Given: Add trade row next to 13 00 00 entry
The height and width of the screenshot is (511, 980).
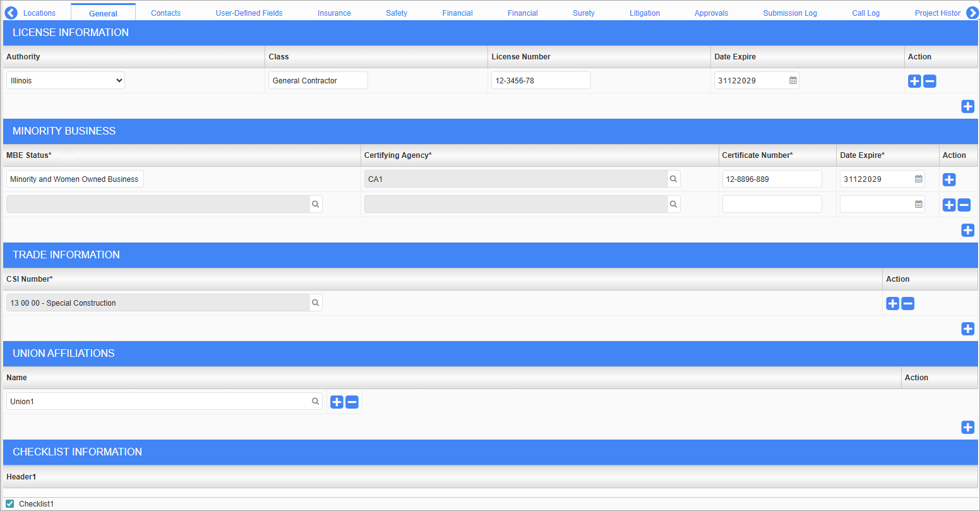Looking at the screenshot, I should click(893, 303).
